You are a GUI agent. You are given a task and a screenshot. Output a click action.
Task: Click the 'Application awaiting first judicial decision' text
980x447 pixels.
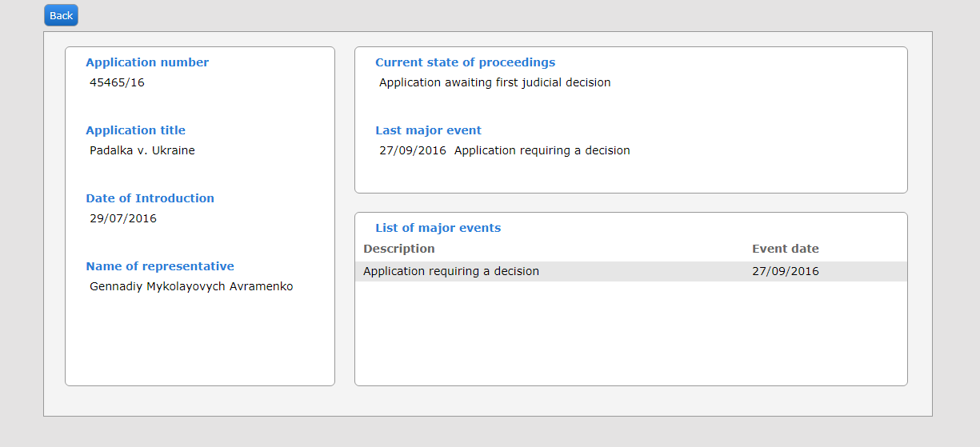click(494, 82)
